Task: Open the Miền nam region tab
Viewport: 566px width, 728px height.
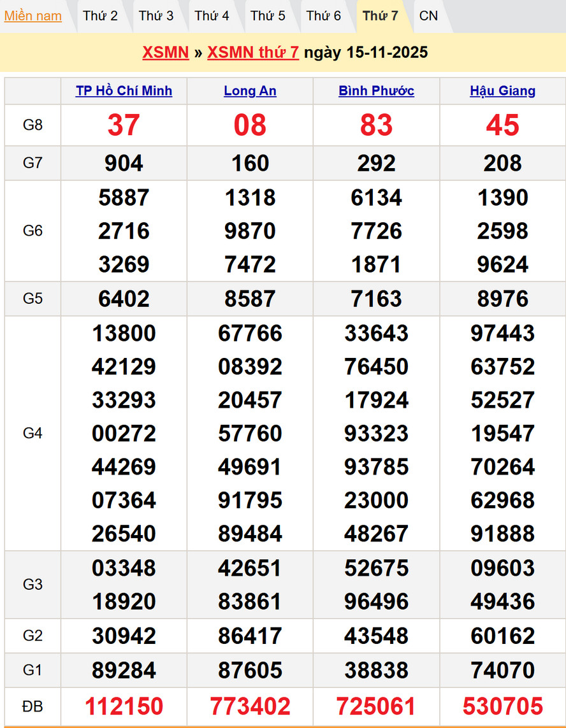Action: 33,16
